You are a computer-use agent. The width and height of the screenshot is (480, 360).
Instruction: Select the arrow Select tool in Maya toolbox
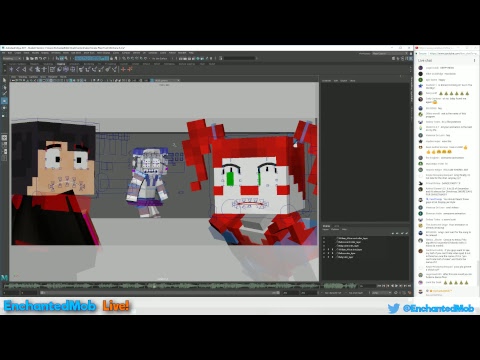coord(4,80)
